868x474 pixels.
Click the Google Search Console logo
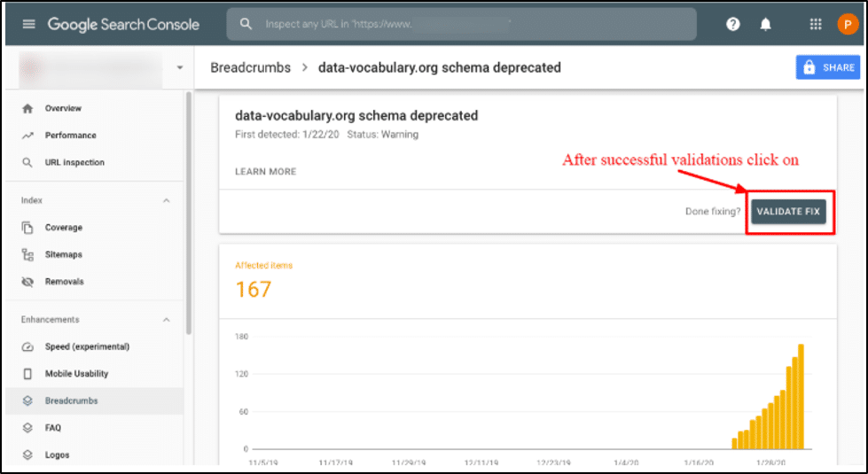click(x=123, y=24)
